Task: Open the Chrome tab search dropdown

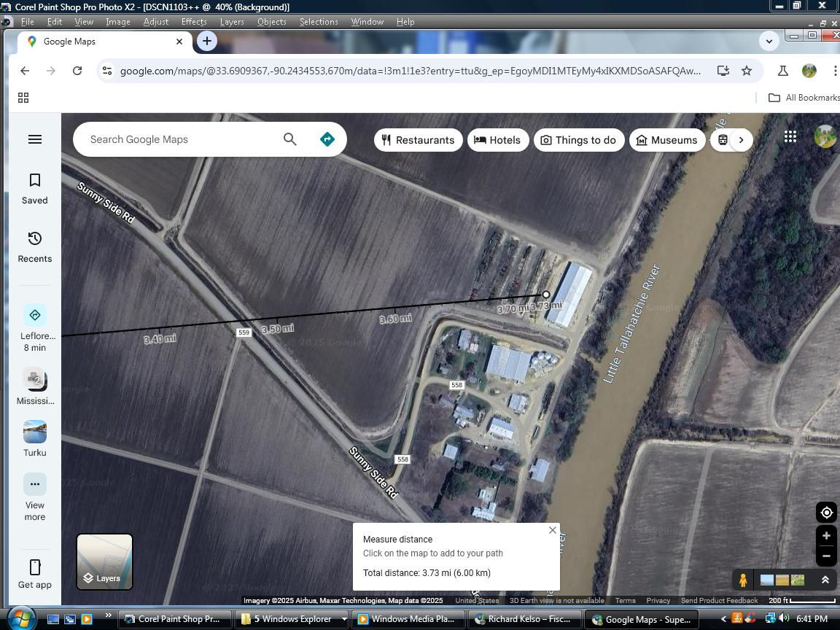Action: tap(769, 42)
